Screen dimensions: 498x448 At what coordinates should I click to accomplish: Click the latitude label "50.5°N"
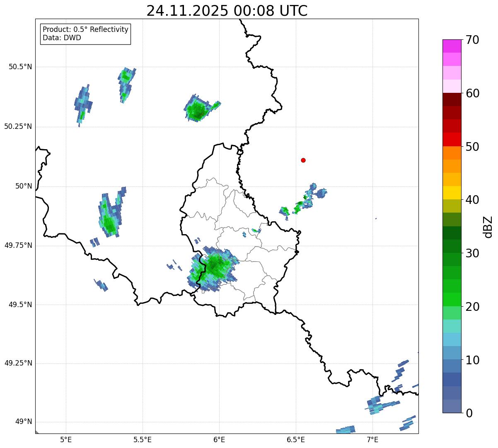tap(20, 67)
